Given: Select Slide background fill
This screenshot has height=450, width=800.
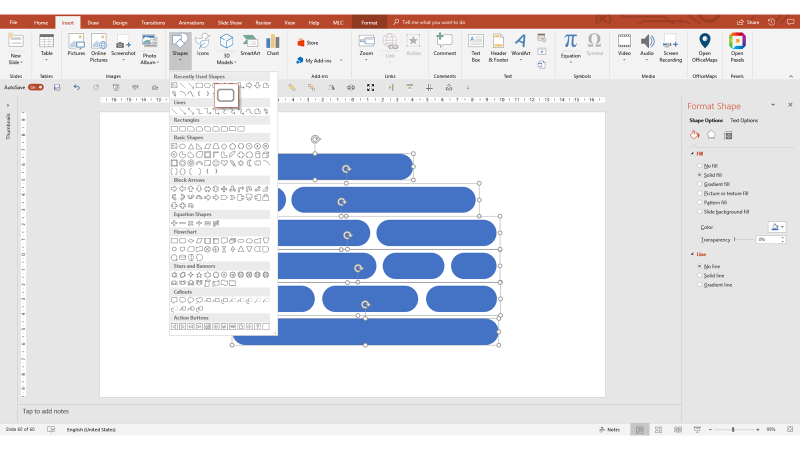Looking at the screenshot, I should click(x=723, y=212).
